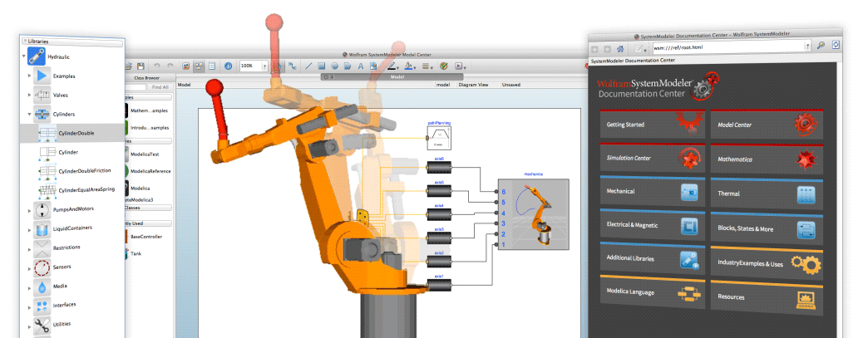Click the Redo arrow in Model Center toolbar
The height and width of the screenshot is (338, 868).
click(x=170, y=66)
